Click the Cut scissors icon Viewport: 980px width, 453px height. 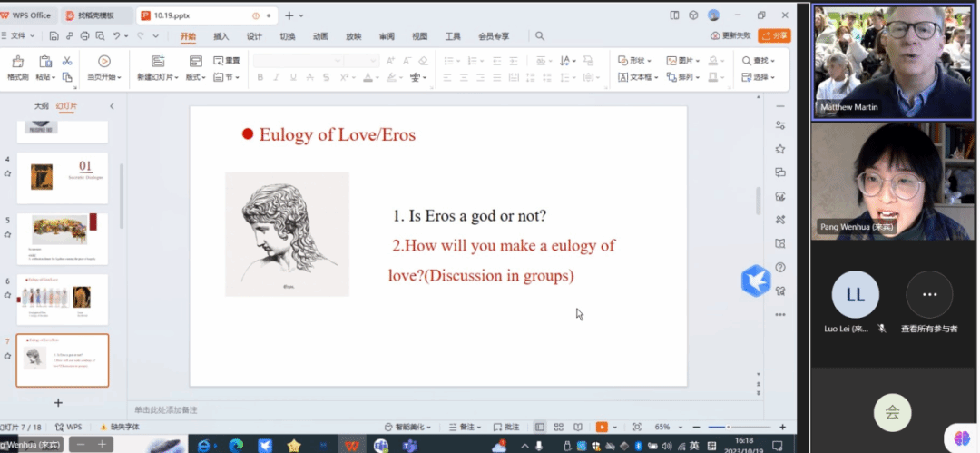coord(66,60)
